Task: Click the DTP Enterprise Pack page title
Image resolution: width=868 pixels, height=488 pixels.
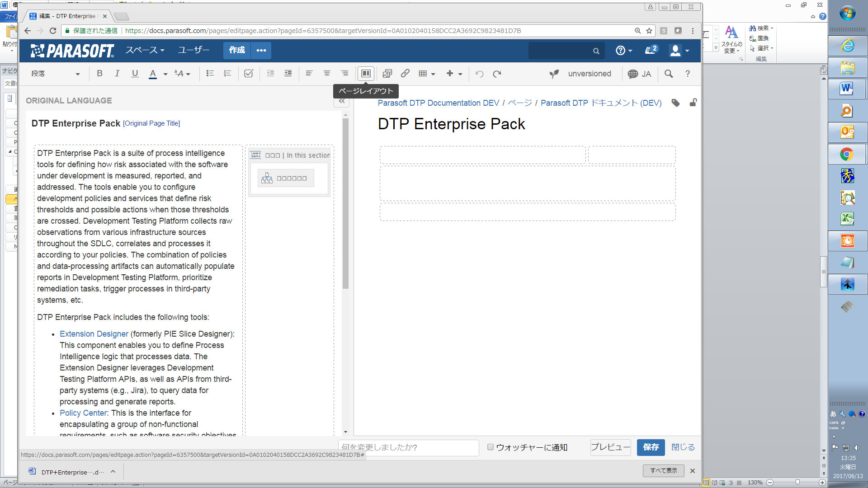Action: pos(451,124)
